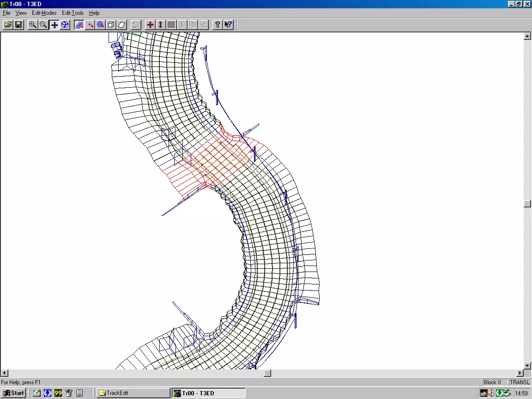
Task: Click the Block 0 status bar field
Action: (x=495, y=382)
